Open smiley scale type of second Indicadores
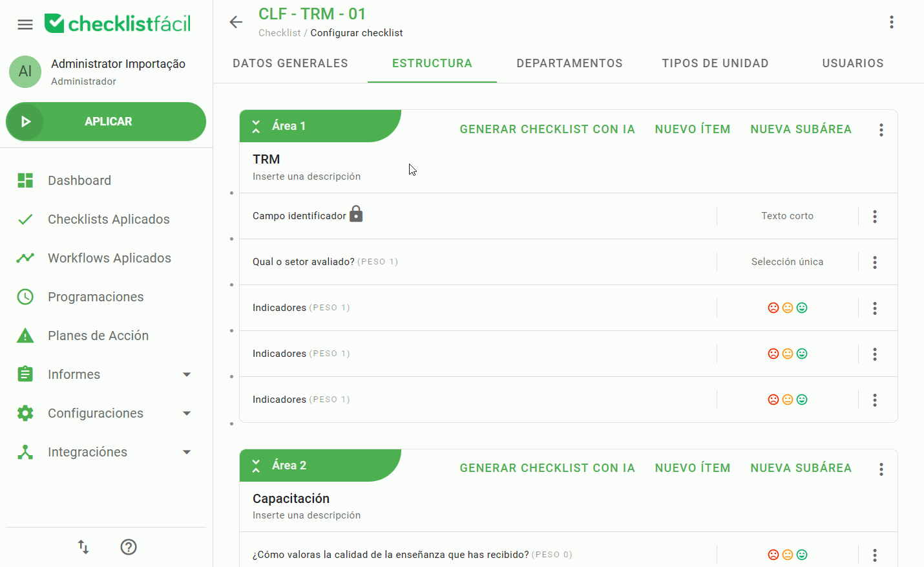Screen dimensions: 924x567 (x=788, y=354)
